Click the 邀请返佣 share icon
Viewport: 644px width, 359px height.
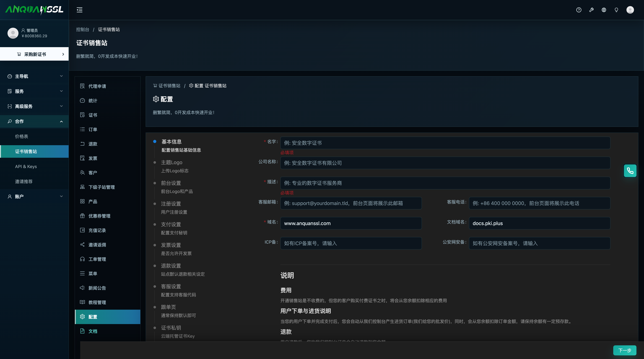(x=82, y=245)
